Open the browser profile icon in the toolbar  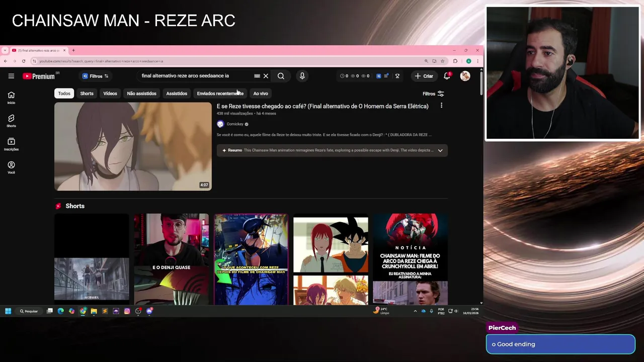tap(468, 61)
